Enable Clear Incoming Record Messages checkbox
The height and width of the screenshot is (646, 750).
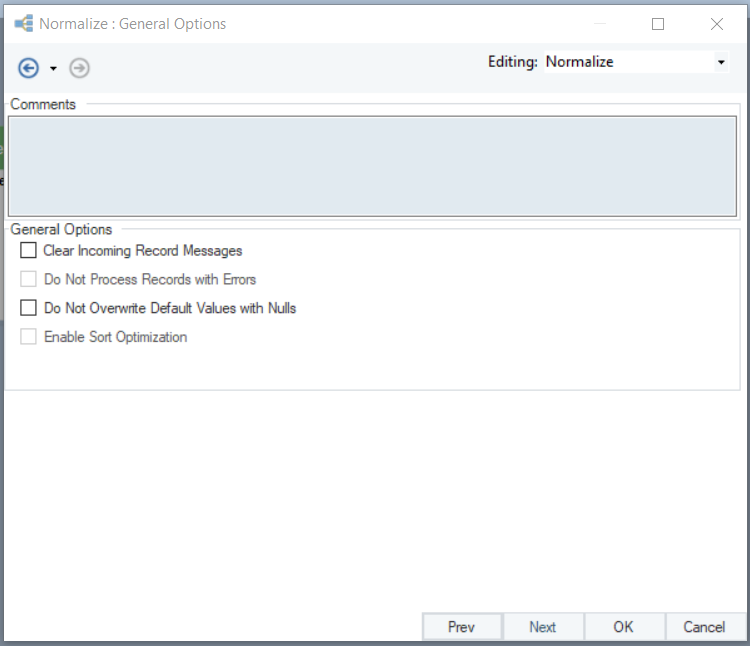click(x=28, y=251)
